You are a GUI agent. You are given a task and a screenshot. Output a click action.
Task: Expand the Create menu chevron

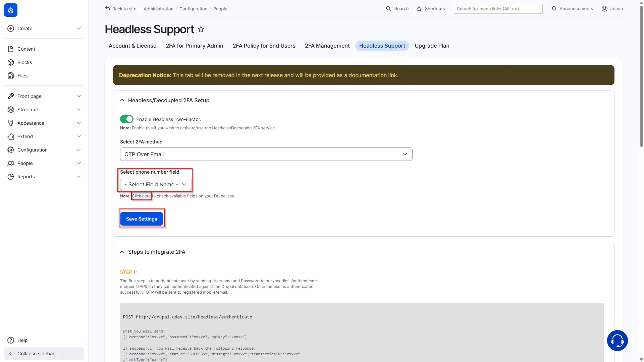tap(79, 28)
